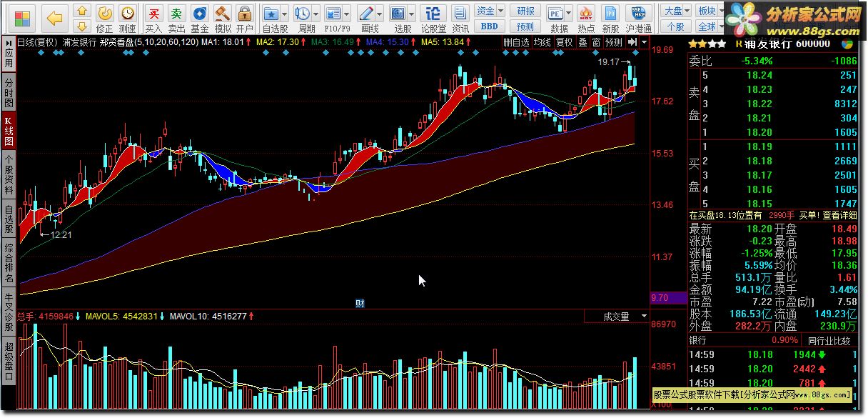This screenshot has width=868, height=418.
Task: Select the 画线 drawing pencil tool
Action: [366, 14]
